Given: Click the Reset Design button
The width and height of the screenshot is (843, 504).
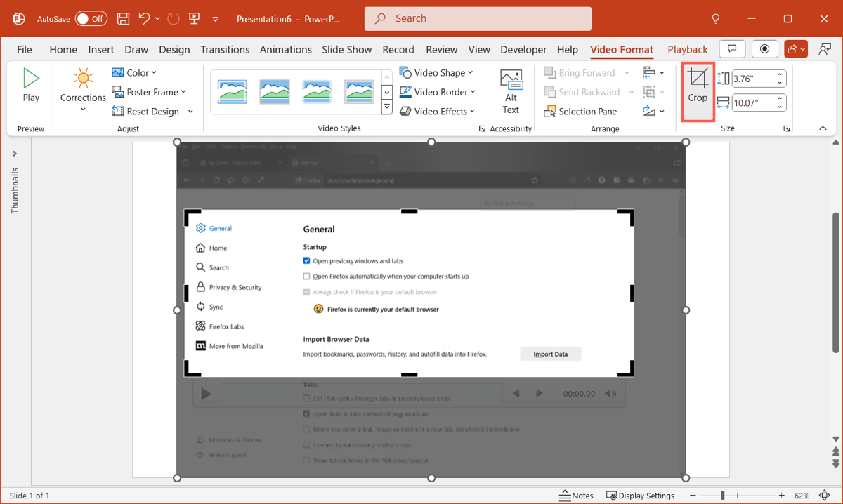Looking at the screenshot, I should click(145, 111).
